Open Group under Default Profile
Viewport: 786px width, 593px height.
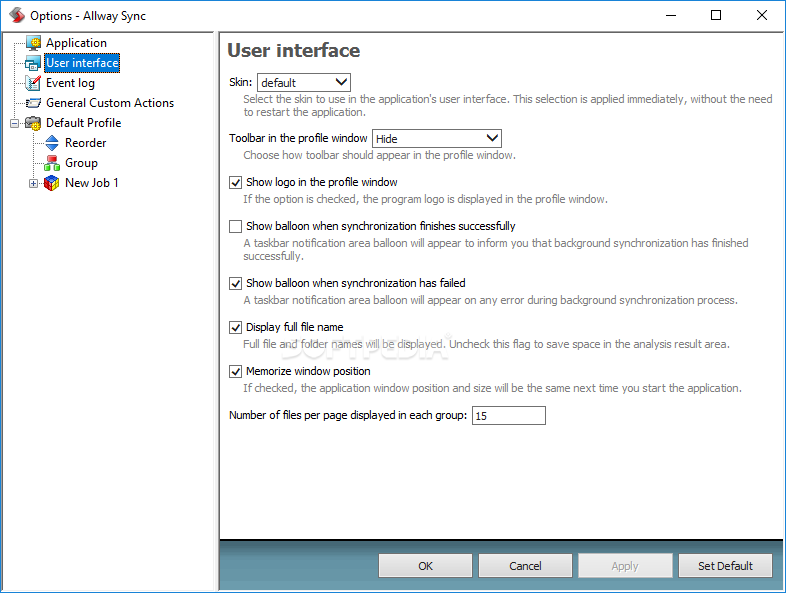81,163
